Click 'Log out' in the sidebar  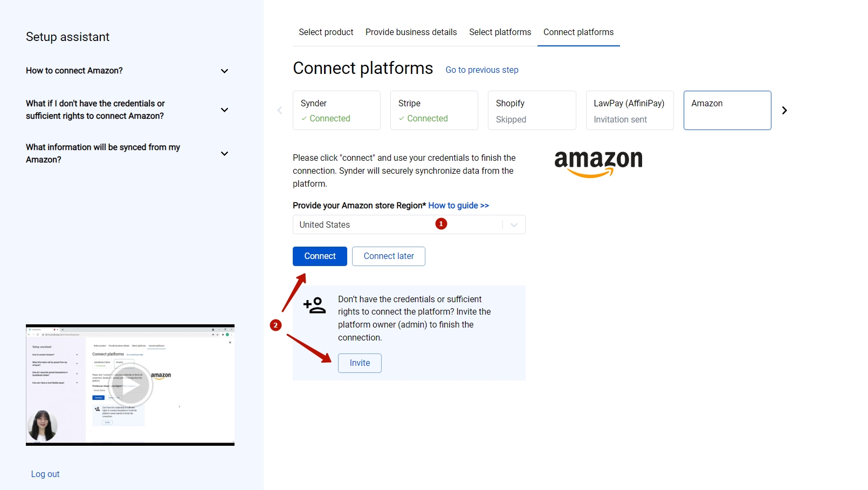tap(45, 473)
